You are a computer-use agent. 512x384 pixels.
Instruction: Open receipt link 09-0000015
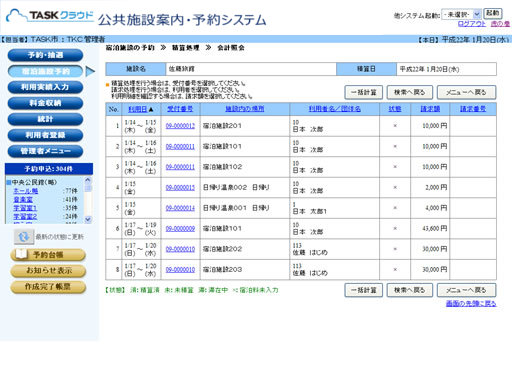click(x=180, y=188)
